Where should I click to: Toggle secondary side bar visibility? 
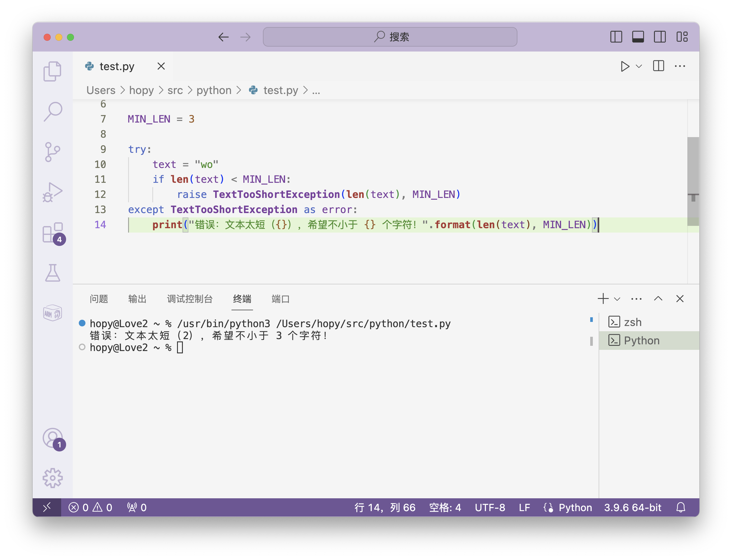click(x=659, y=37)
